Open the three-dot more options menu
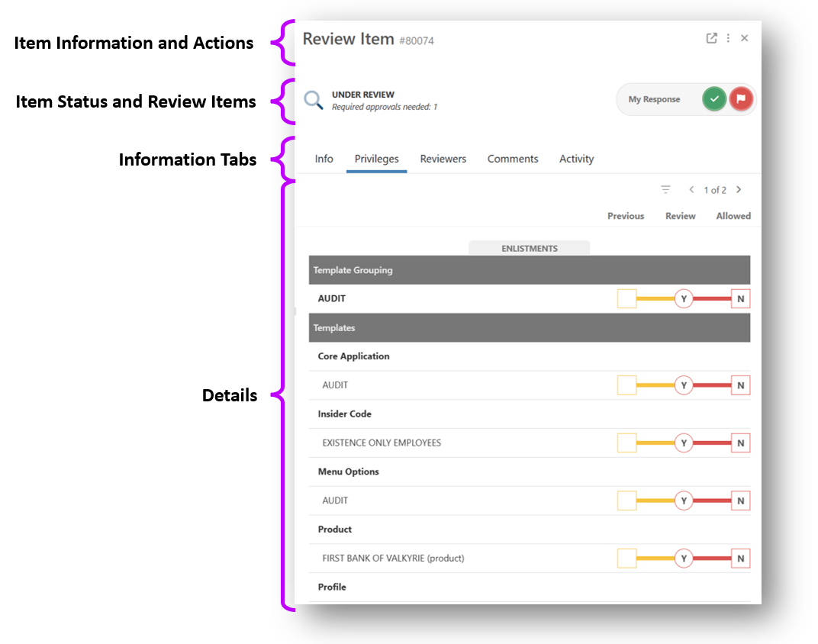 coord(728,38)
